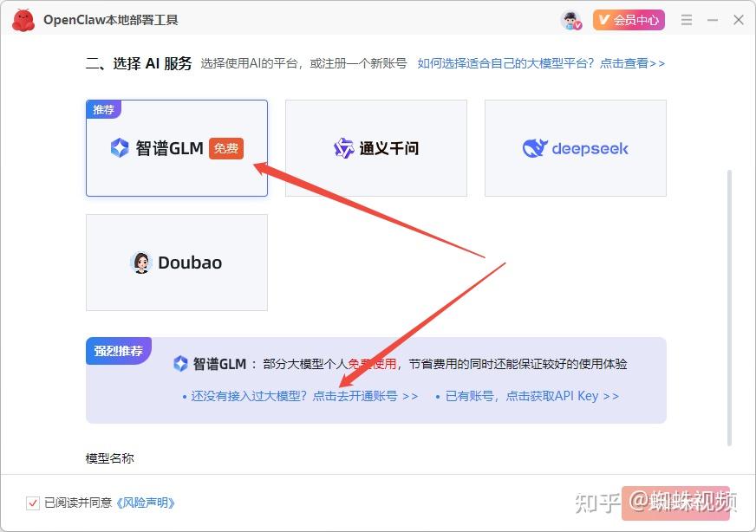
Task: Click the deepseek whale logo
Action: [x=535, y=148]
